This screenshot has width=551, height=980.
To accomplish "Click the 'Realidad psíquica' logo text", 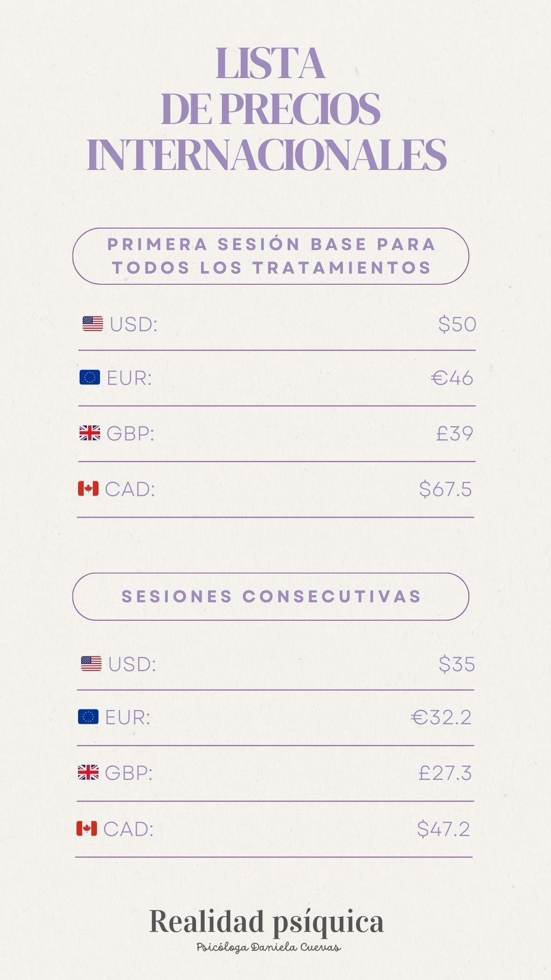I will pos(266,922).
